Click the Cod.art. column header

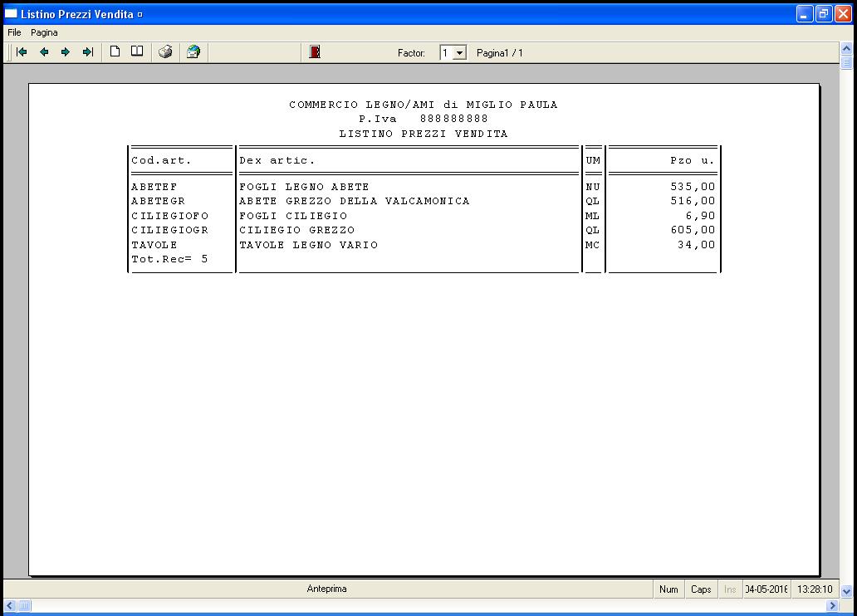161,161
